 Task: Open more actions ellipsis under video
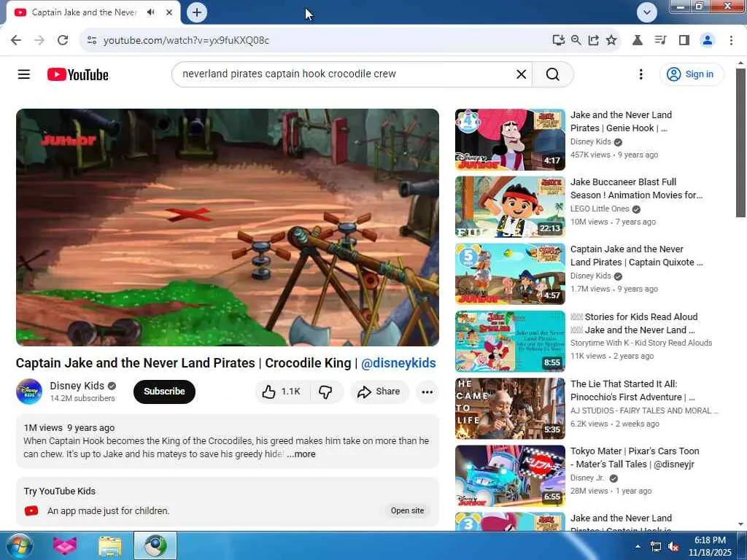427,392
